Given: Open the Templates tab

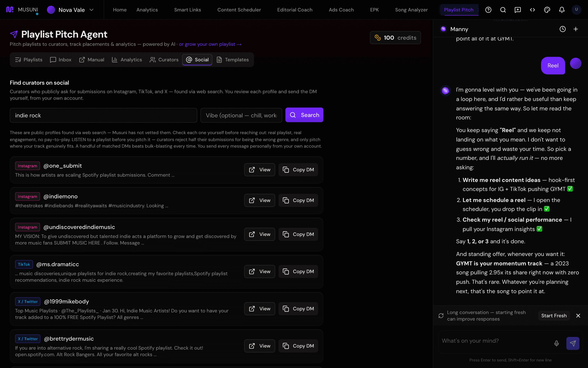Looking at the screenshot, I should (233, 60).
